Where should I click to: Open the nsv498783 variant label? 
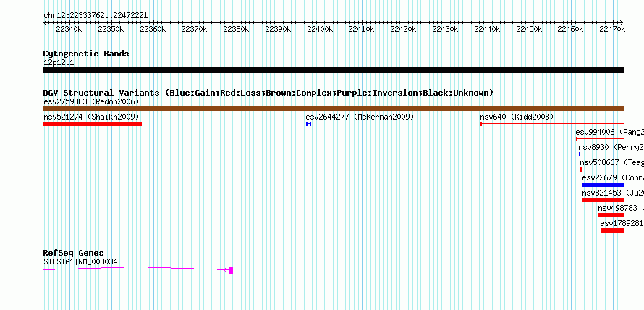point(621,208)
